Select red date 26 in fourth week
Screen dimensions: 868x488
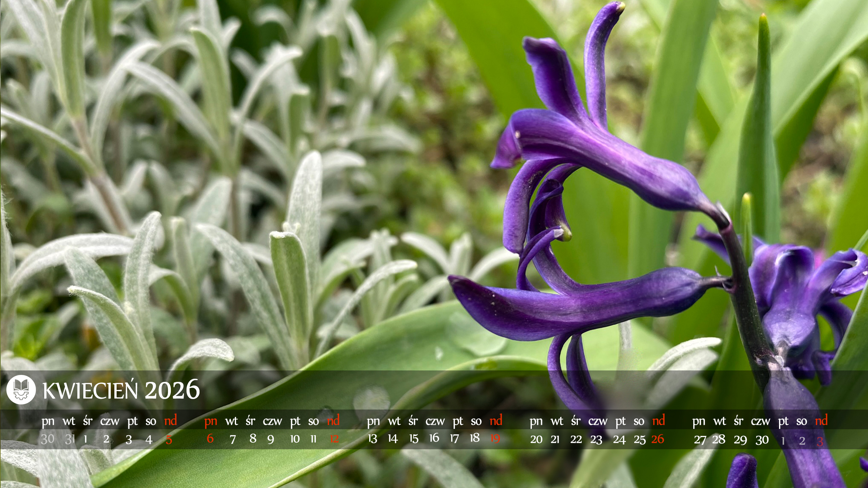657,439
